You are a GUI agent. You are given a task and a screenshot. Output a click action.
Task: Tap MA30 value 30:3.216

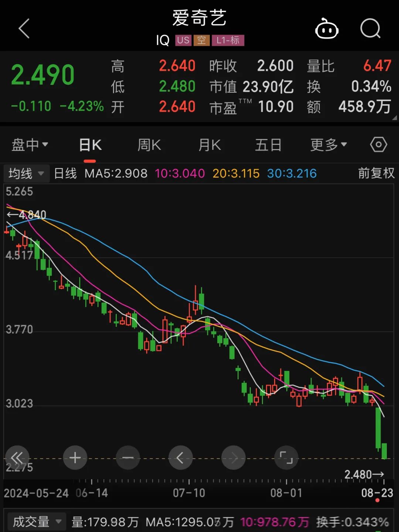click(x=292, y=173)
